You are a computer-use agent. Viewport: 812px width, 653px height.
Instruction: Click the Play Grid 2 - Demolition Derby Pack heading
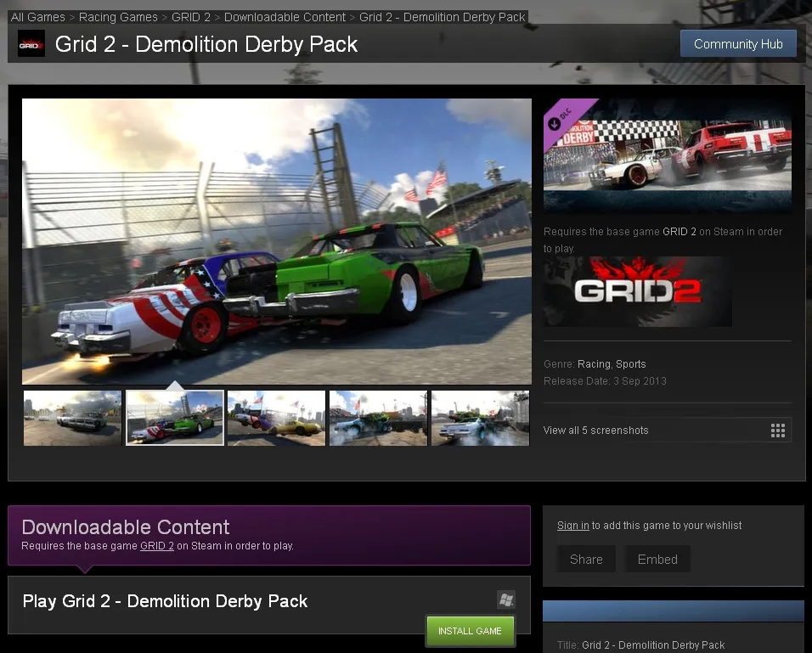[x=165, y=600]
